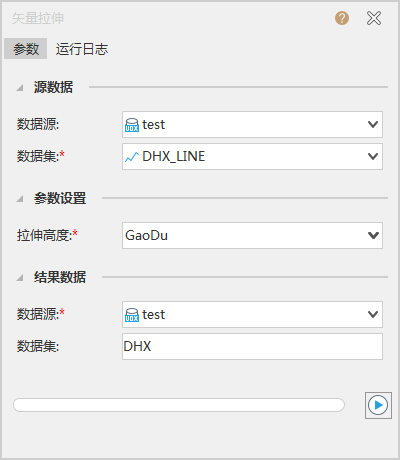Collapse the 参数设置 section triangle
Image resolution: width=400 pixels, height=460 pixels.
20,199
